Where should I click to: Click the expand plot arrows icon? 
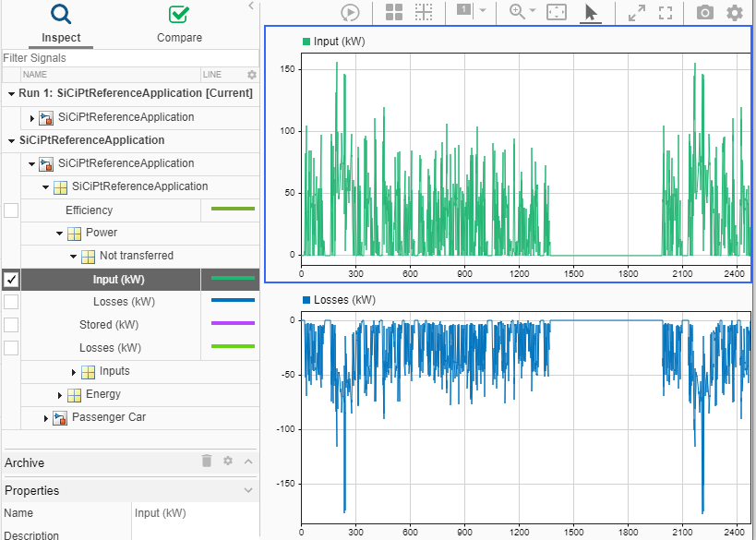pyautogui.click(x=636, y=12)
